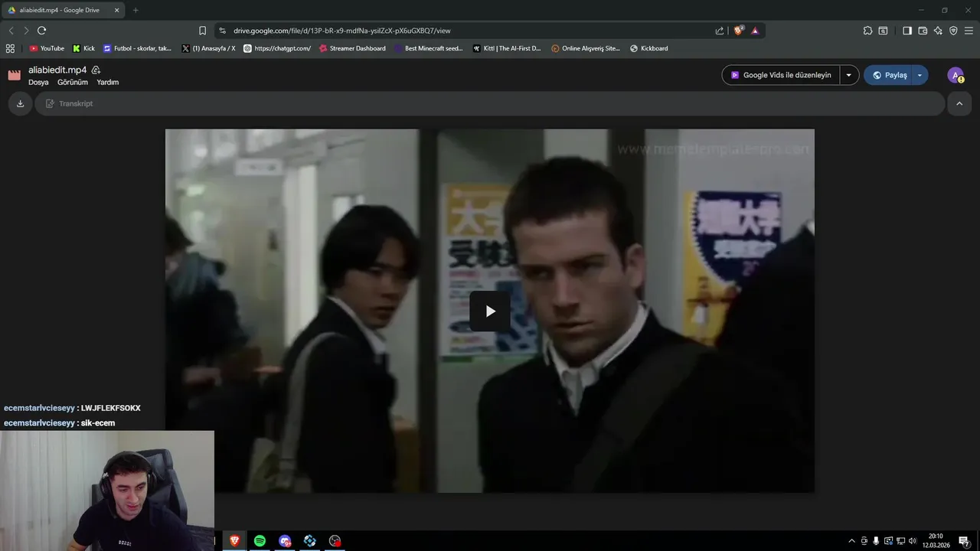Open the Kickboard bookmark
This screenshot has height=551, width=980.
pos(648,48)
